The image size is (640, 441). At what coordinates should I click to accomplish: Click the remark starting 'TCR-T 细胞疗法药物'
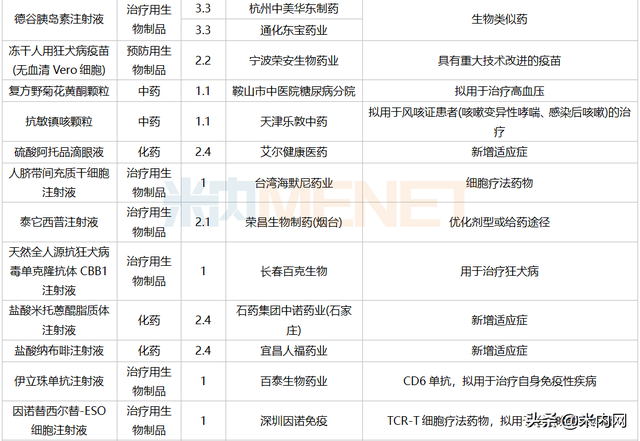click(x=500, y=421)
